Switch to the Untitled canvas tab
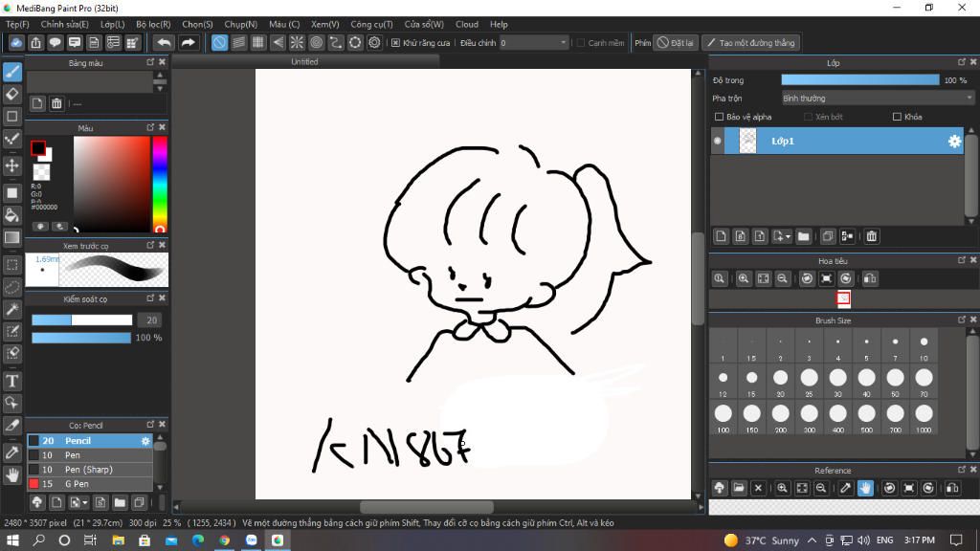Image resolution: width=980 pixels, height=551 pixels. coord(305,61)
